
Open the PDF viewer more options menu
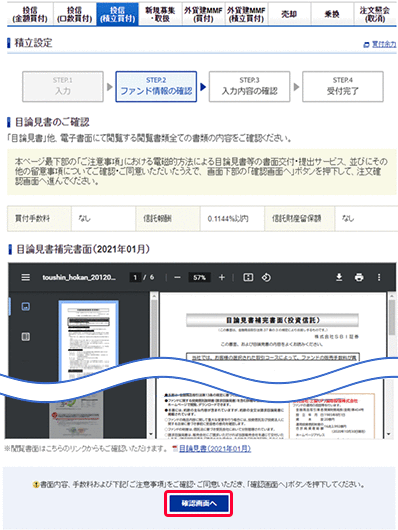pos(379,278)
